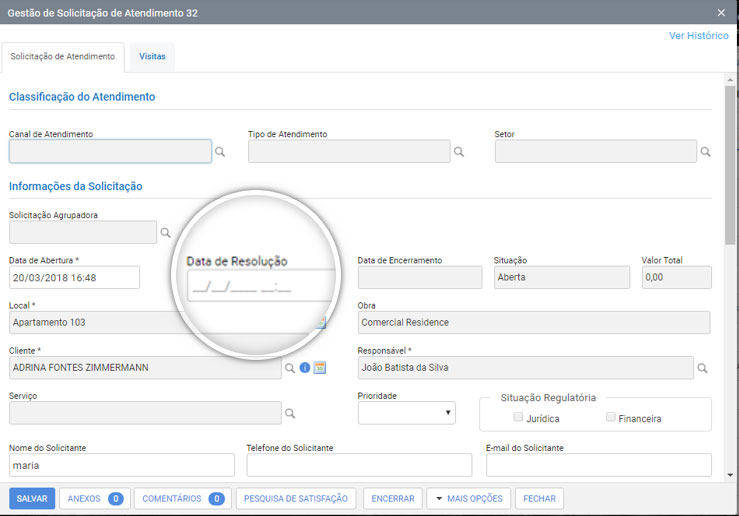Image resolution: width=739 pixels, height=516 pixels.
Task: Click Situação field showing Aberta
Action: point(562,277)
